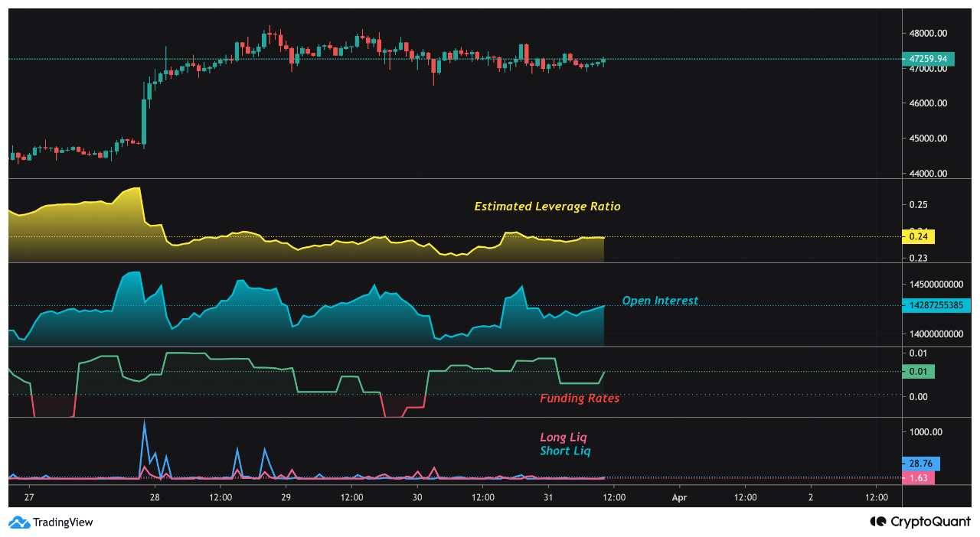Screen dimensions: 980x537
Task: Select the Short Liq label
Action: click(565, 451)
